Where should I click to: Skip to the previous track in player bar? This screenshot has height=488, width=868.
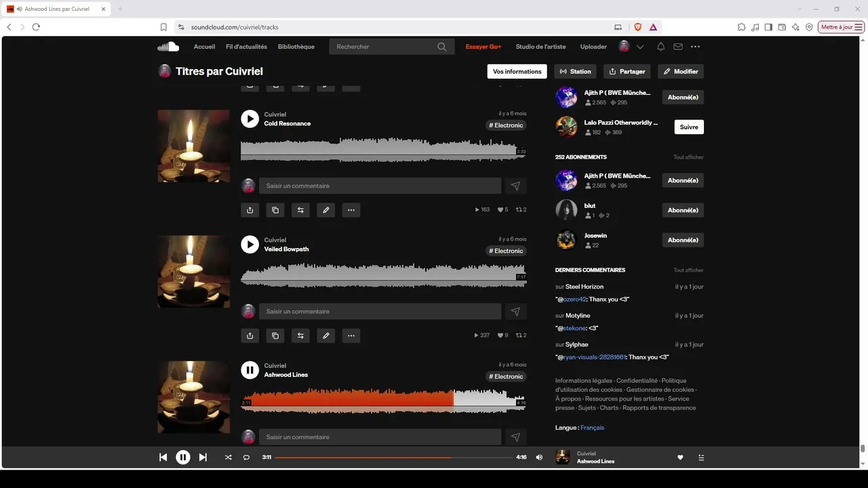(163, 457)
